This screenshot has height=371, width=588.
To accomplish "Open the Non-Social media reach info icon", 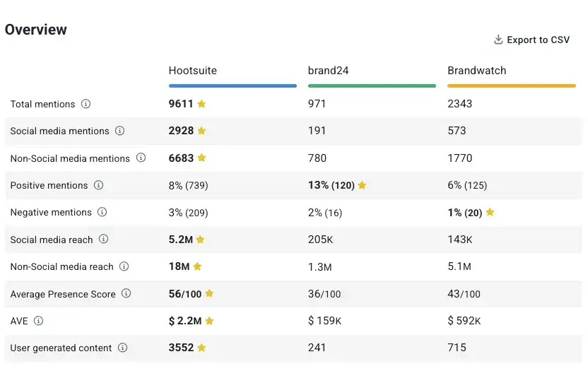I will 124,266.
